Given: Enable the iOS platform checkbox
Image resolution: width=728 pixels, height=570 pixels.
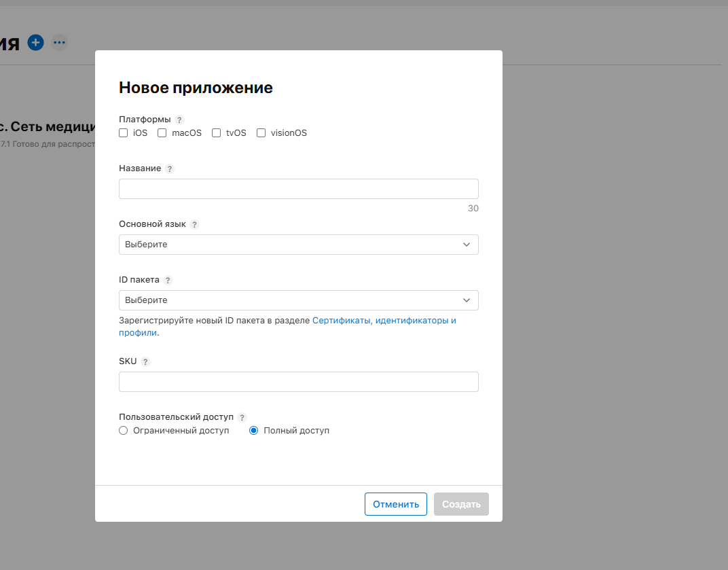Looking at the screenshot, I should click(x=123, y=132).
